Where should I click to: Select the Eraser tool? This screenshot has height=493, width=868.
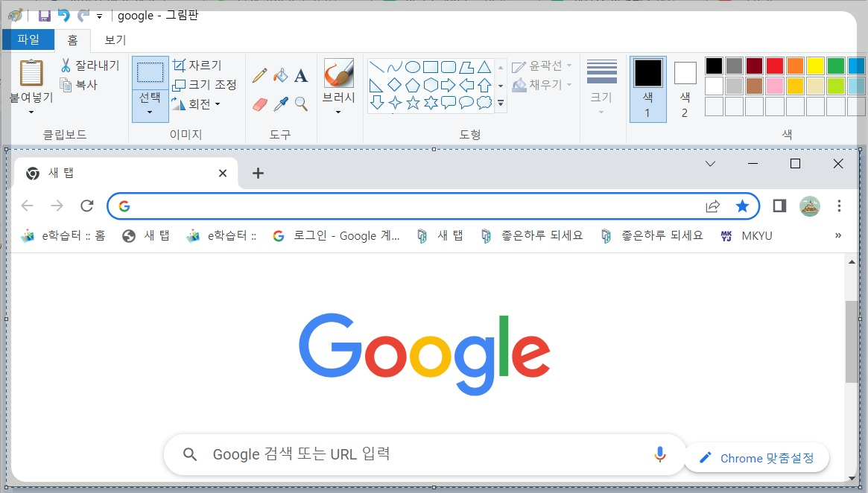coord(259,104)
